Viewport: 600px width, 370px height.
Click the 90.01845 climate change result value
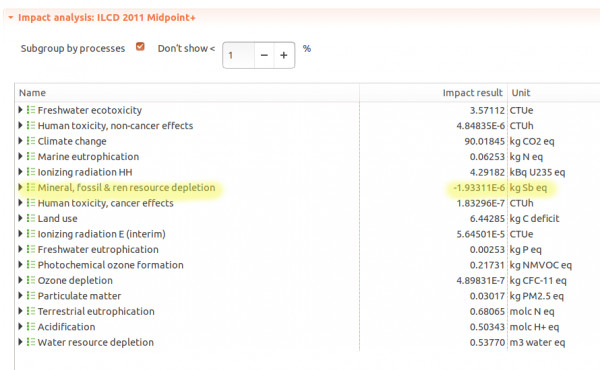484,141
